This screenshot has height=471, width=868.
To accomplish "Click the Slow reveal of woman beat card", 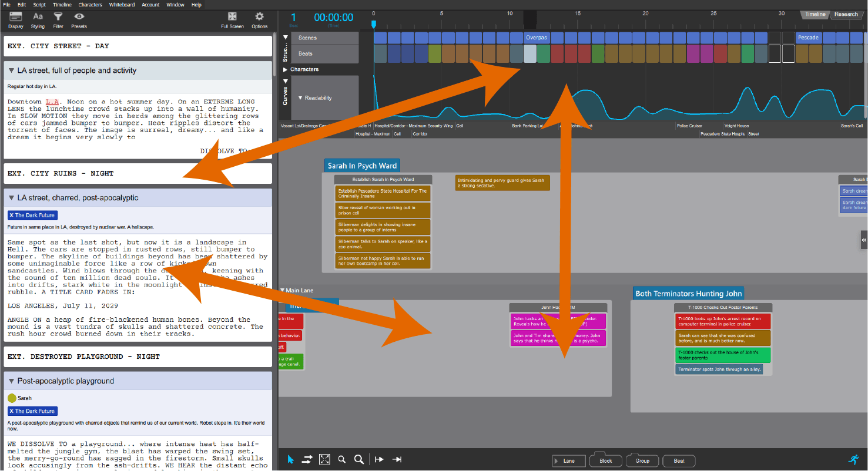I will [383, 210].
